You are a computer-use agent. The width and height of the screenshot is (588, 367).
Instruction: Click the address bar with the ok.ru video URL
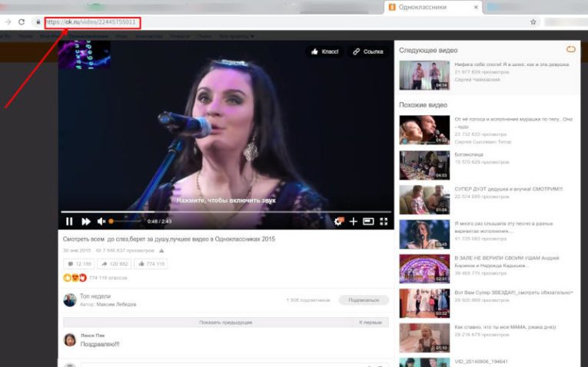[92, 22]
